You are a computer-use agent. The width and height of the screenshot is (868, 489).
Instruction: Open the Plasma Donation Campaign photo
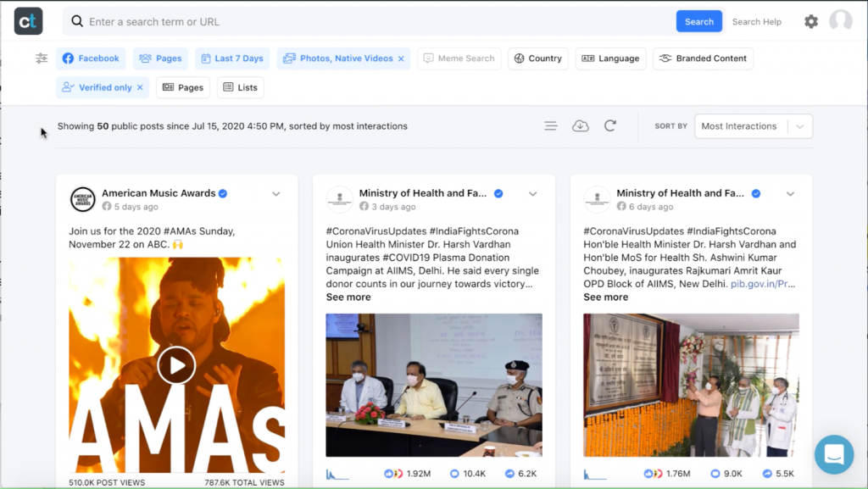pos(434,385)
